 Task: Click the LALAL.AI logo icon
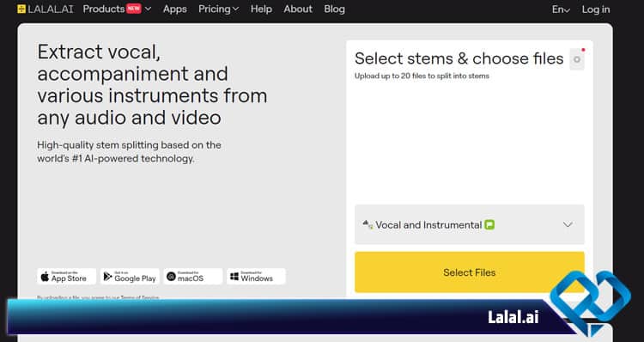click(21, 9)
